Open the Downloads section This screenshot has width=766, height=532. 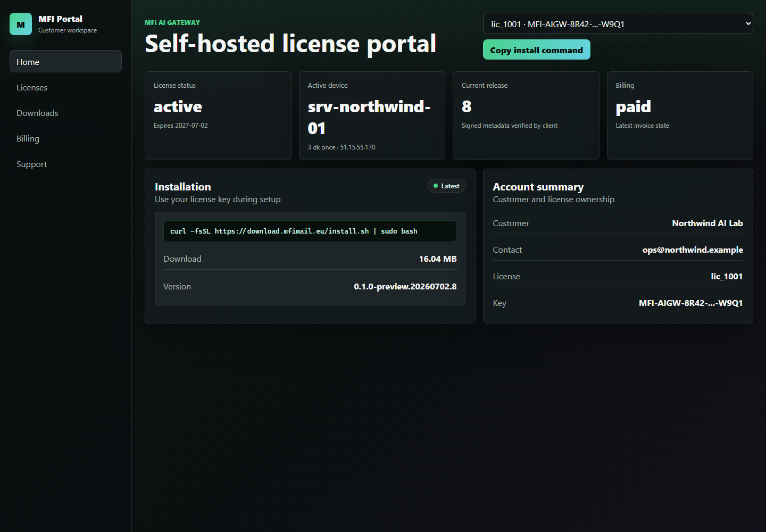[65, 113]
